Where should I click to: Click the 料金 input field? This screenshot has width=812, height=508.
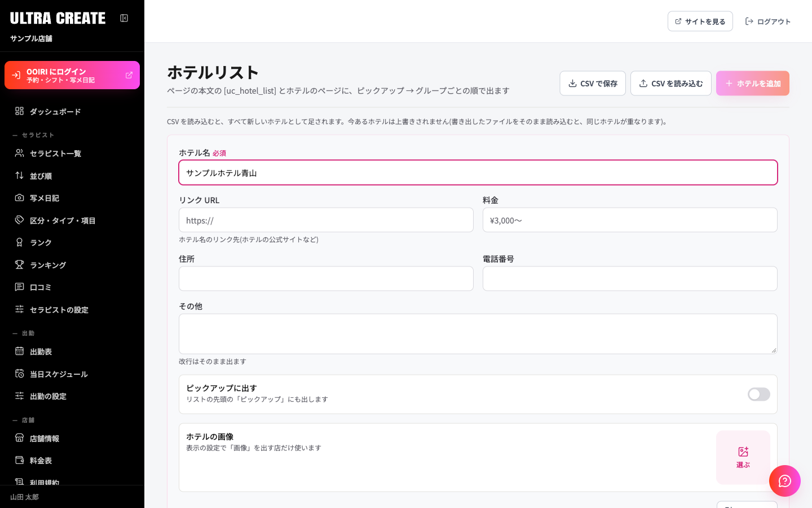630,220
